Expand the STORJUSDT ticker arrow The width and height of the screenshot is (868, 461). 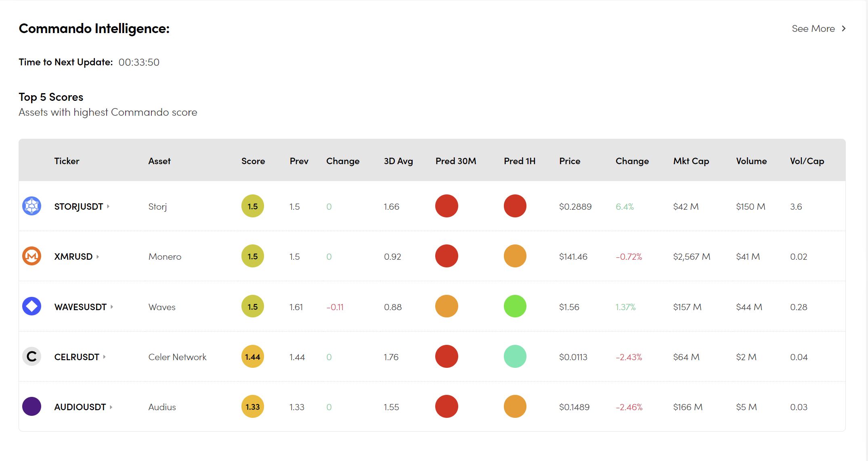(x=108, y=206)
